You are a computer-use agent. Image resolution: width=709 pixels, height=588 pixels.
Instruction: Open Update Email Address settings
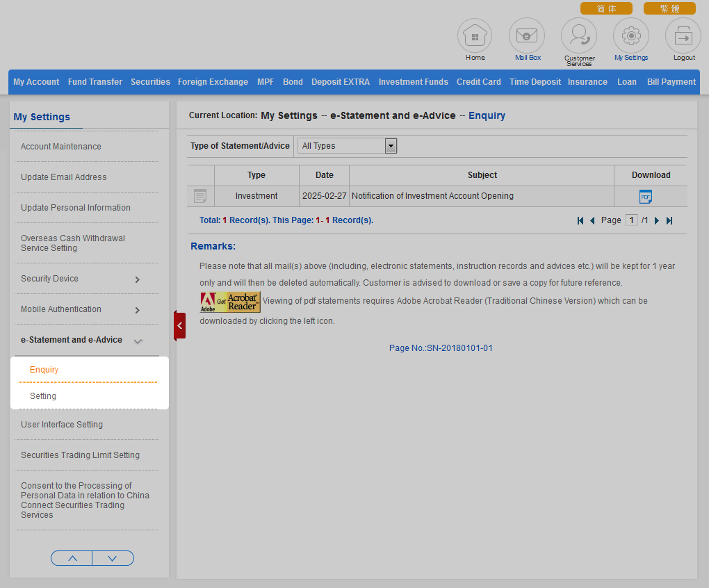64,177
